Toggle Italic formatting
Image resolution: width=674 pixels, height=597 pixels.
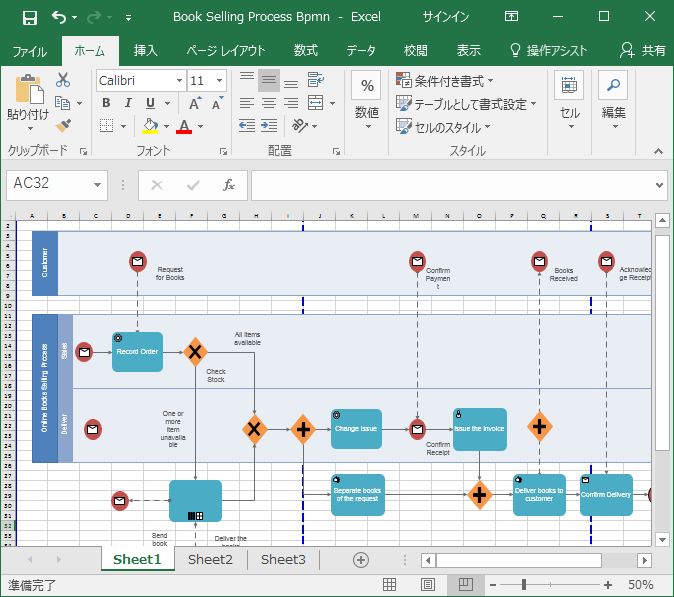[x=128, y=103]
